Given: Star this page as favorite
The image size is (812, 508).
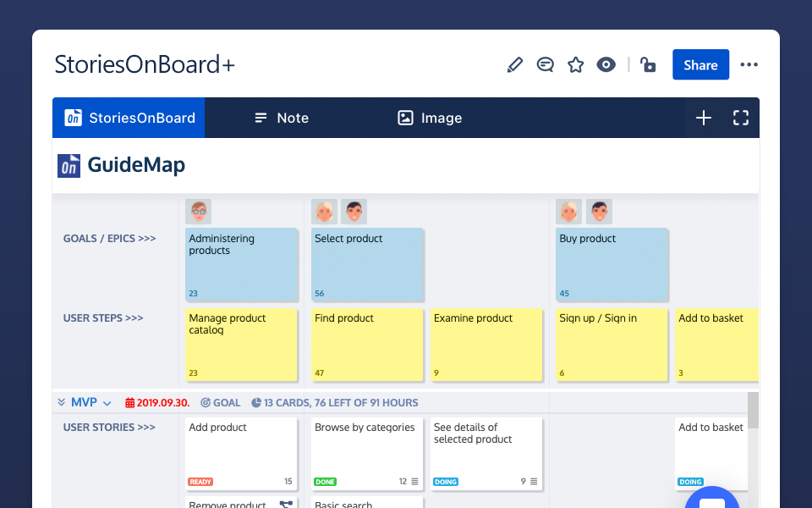Looking at the screenshot, I should coord(575,65).
